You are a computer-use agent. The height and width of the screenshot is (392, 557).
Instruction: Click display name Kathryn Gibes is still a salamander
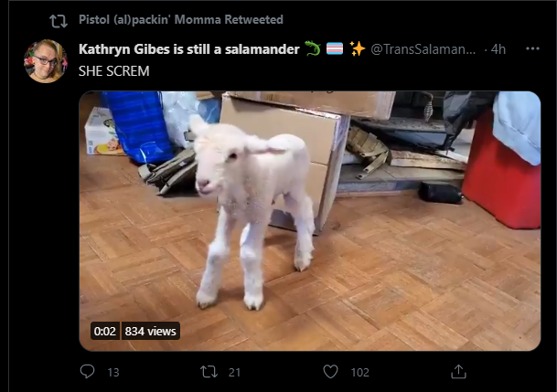point(189,49)
